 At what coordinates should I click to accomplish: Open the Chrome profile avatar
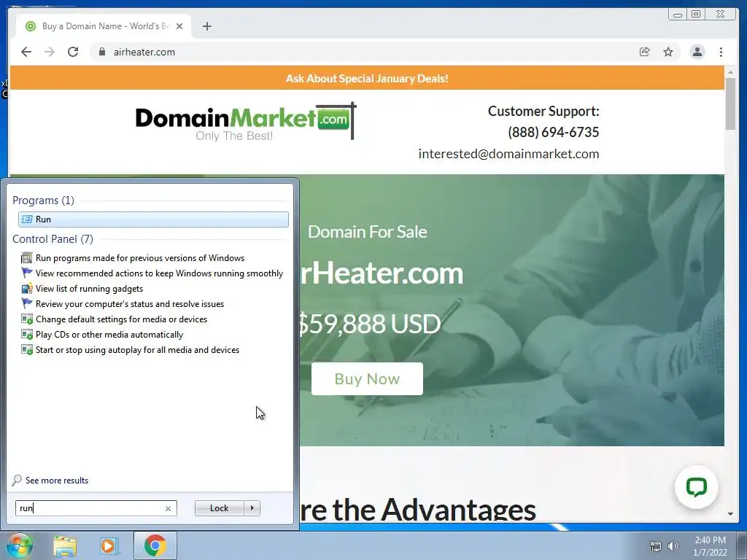697,52
